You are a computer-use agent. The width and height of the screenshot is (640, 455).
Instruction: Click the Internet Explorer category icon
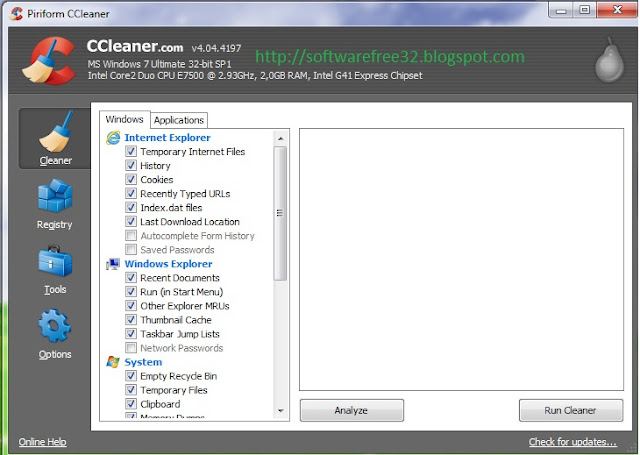113,138
